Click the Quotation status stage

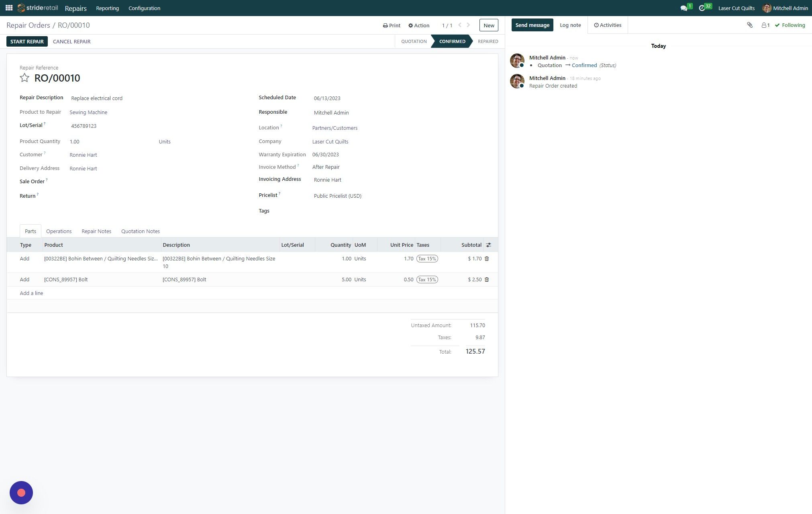(414, 41)
